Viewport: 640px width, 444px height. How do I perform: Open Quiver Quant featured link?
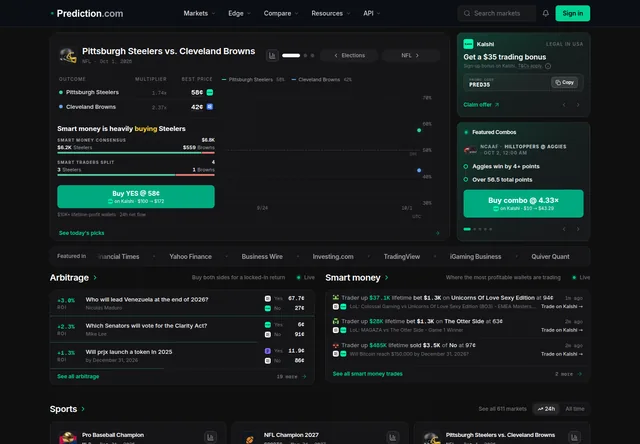click(550, 257)
